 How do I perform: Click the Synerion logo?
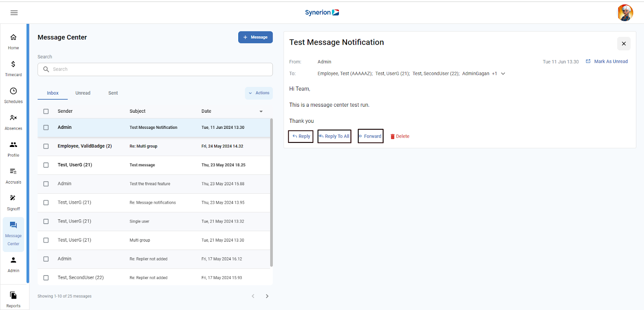(x=322, y=12)
